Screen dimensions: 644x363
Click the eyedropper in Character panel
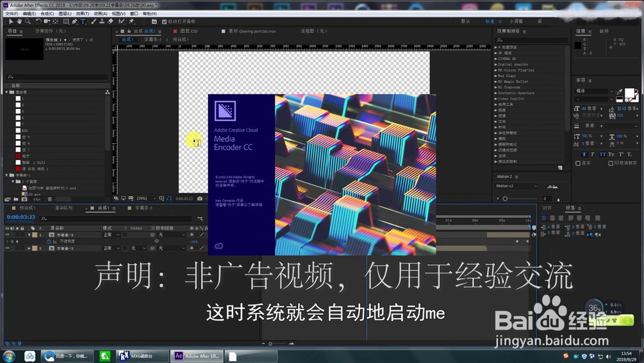pos(620,92)
